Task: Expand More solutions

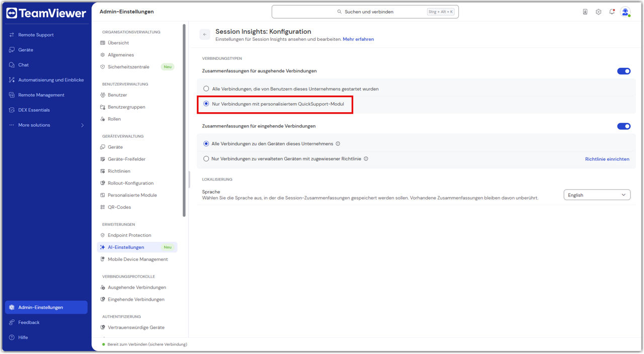Action: tap(46, 125)
